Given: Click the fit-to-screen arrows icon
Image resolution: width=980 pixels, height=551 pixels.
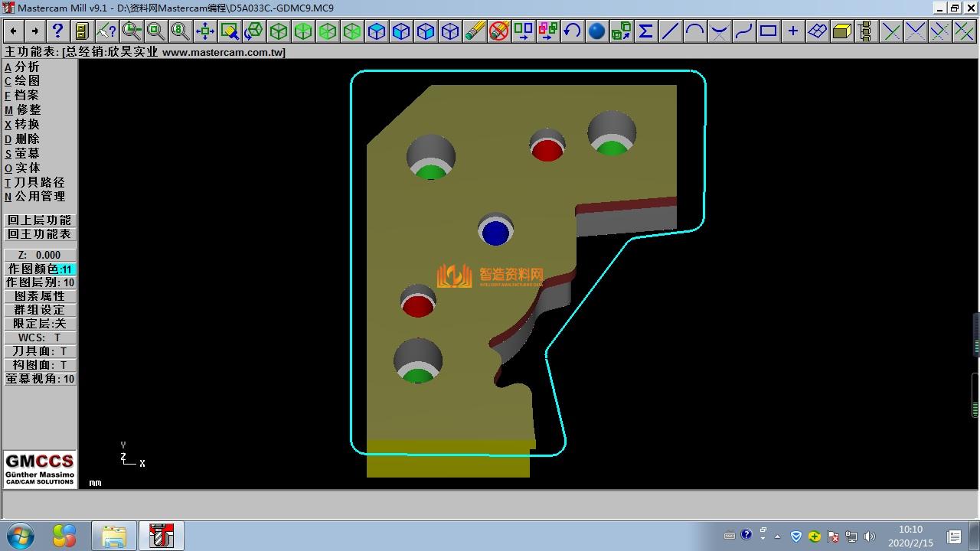Looking at the screenshot, I should point(204,31).
